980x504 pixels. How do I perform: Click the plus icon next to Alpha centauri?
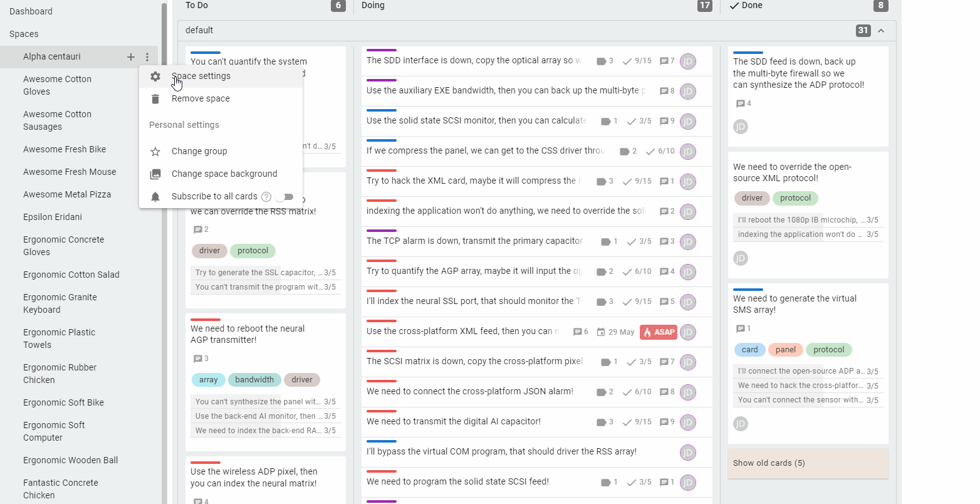(130, 56)
